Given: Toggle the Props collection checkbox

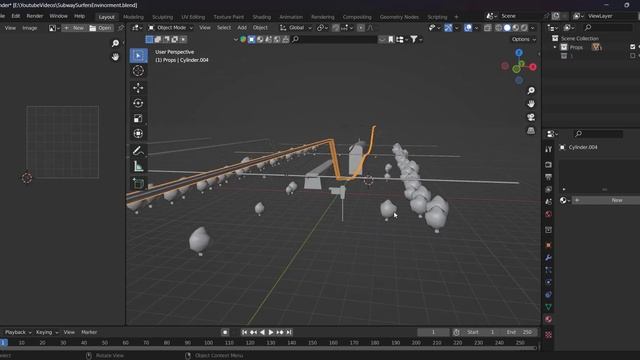Looking at the screenshot, I should point(633,47).
